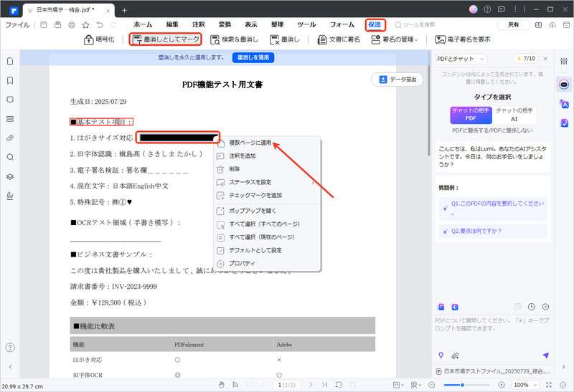The image size is (574, 392).
Task: Choose プロパティ in context menu
Action: [x=267, y=263]
